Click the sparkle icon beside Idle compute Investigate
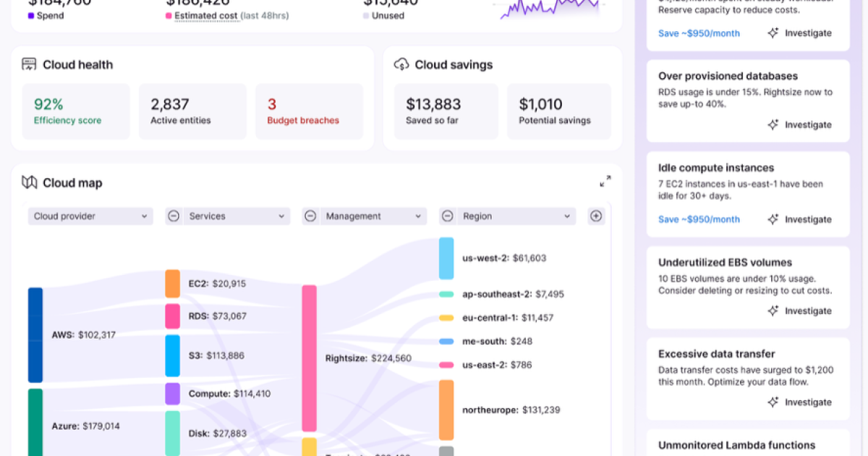The image size is (868, 456). click(773, 219)
